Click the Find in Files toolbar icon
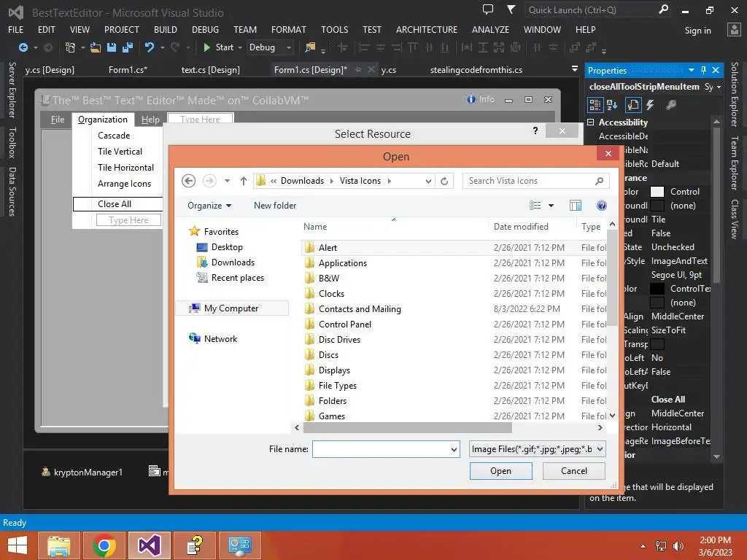 310,47
